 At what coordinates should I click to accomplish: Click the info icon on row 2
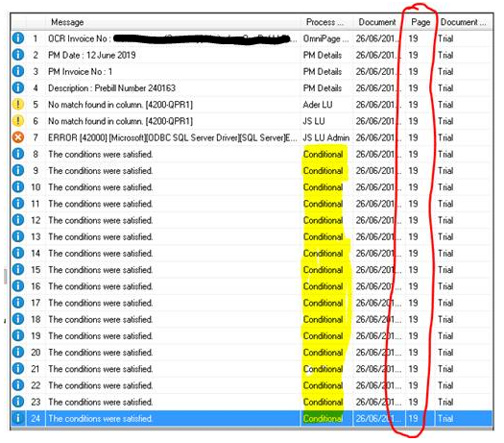pos(18,55)
